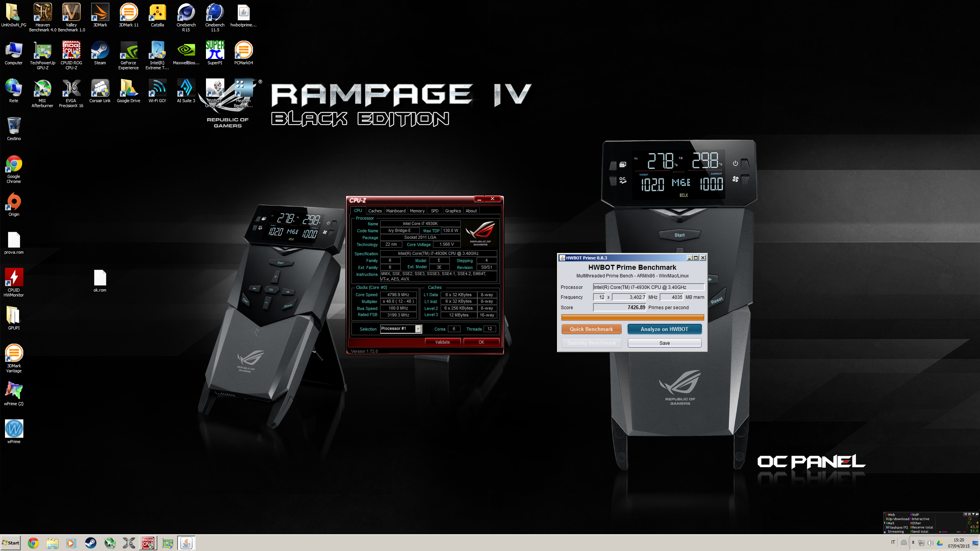The image size is (980, 551).
Task: Open the About tab in CPU-Z
Action: pyautogui.click(x=471, y=211)
